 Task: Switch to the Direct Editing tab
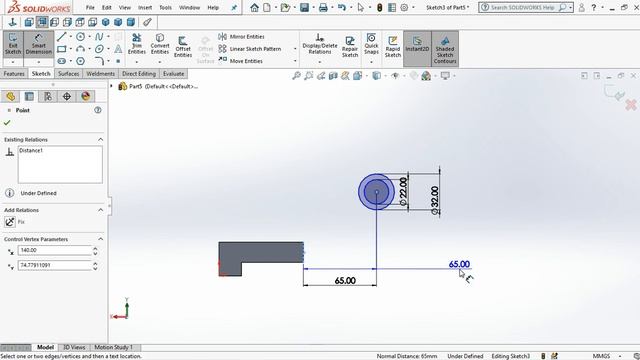[x=139, y=73]
